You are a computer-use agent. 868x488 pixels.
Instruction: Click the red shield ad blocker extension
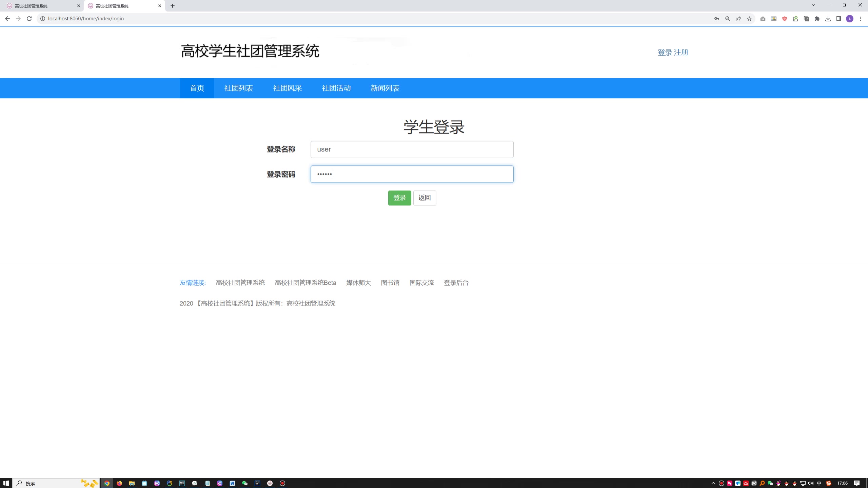pyautogui.click(x=785, y=19)
